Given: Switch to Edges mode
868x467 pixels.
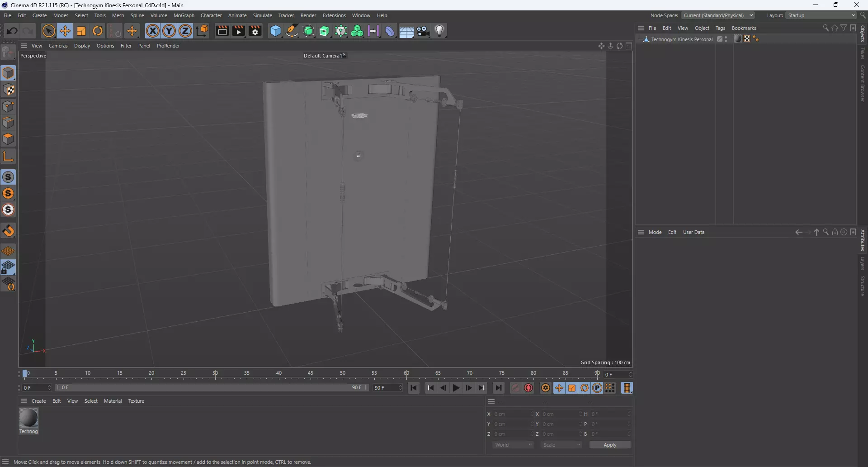Looking at the screenshot, I should [8, 123].
